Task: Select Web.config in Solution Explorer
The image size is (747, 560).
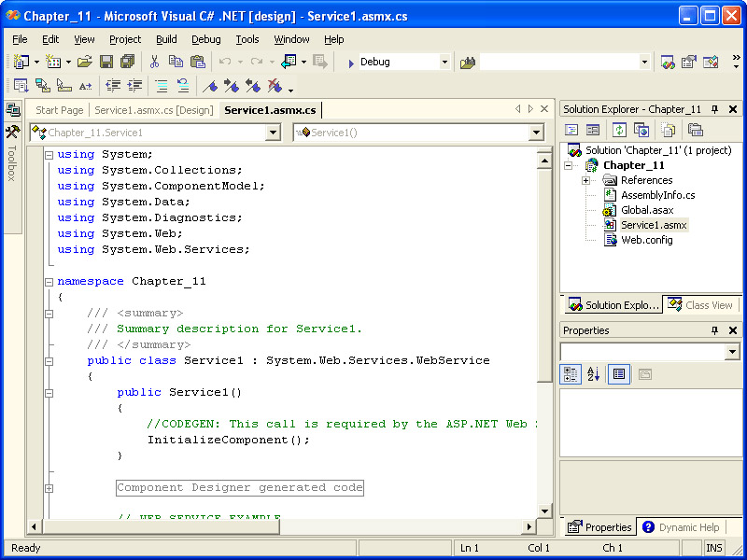Action: [646, 240]
